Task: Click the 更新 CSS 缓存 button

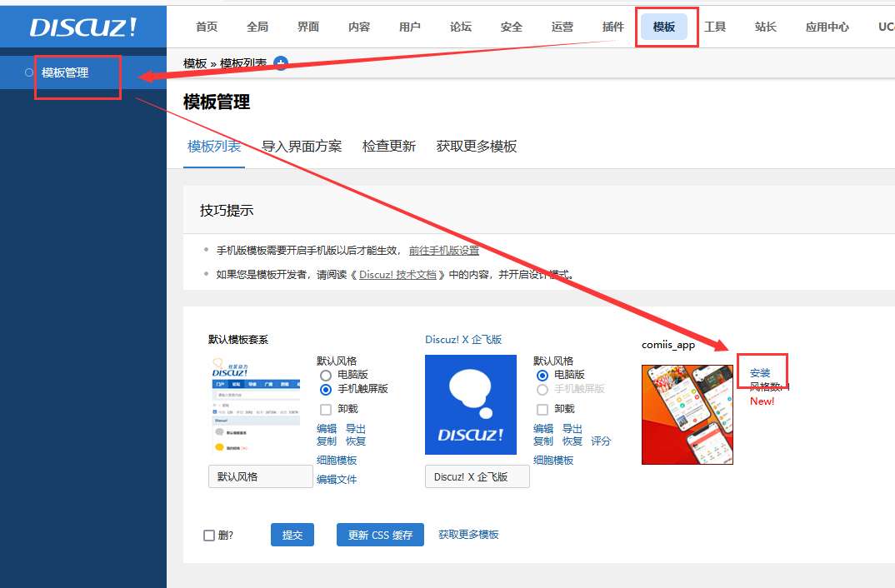Action: tap(380, 535)
